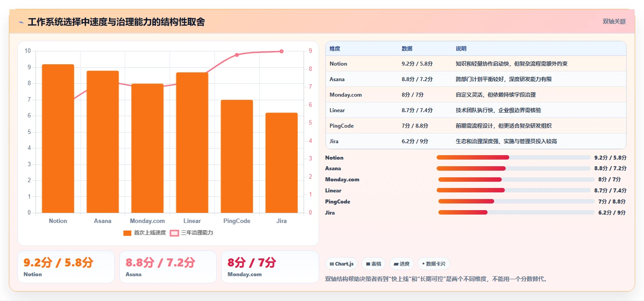Viewport: 644px width, 301px height.
Task: Click the Linear progress bar
Action: 513,191
